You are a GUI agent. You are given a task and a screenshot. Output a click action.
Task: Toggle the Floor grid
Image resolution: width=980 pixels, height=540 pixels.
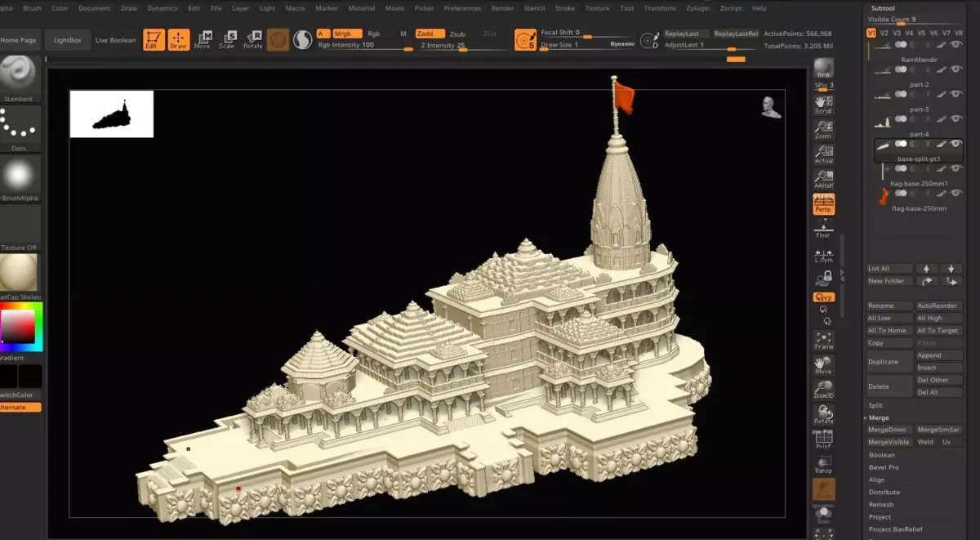click(x=824, y=229)
